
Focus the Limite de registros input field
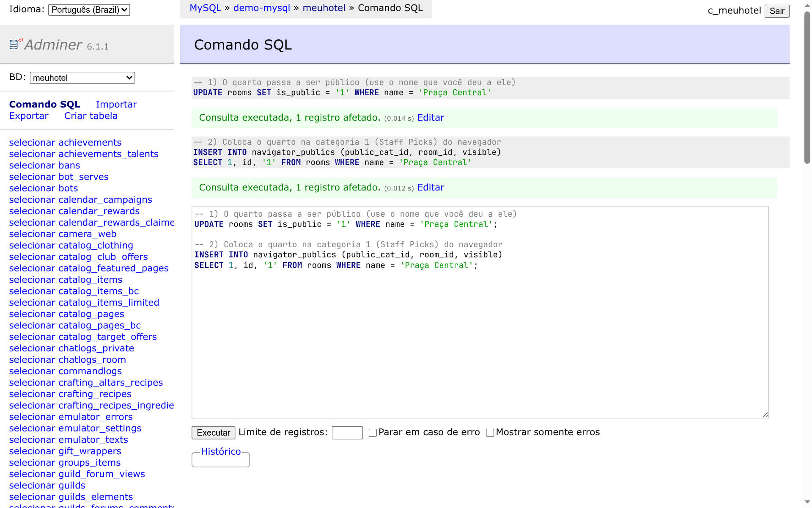coord(347,433)
